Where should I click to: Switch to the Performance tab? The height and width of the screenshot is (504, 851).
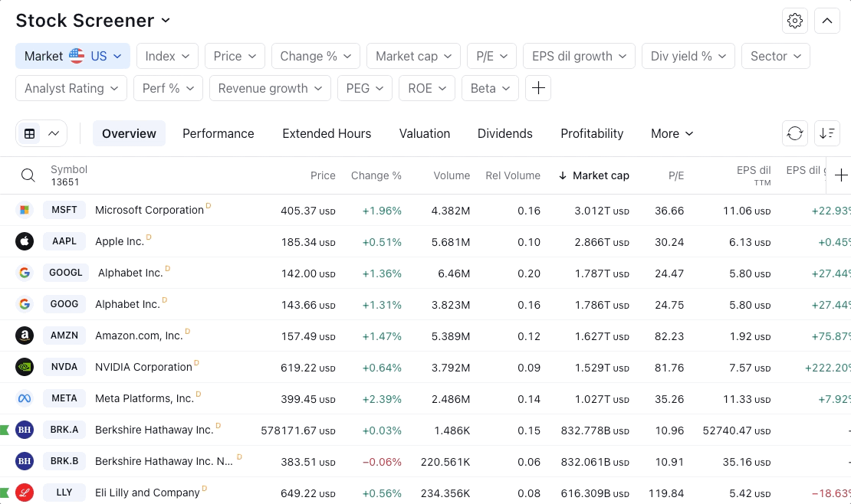click(x=218, y=133)
